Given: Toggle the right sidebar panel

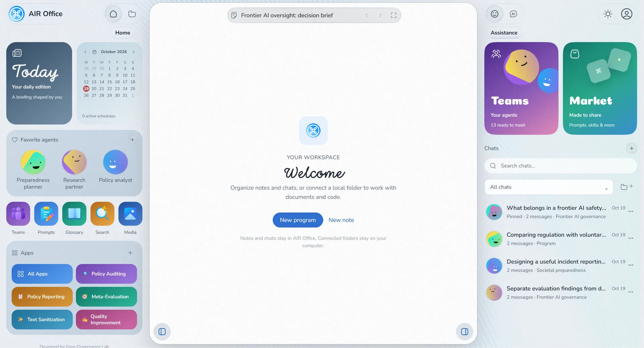Looking at the screenshot, I should (x=465, y=332).
